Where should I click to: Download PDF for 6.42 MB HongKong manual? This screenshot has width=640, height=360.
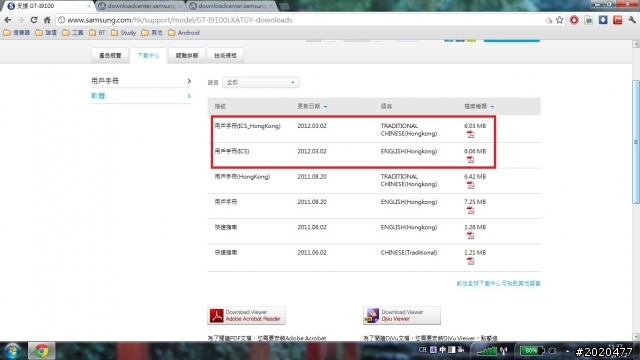pos(470,185)
